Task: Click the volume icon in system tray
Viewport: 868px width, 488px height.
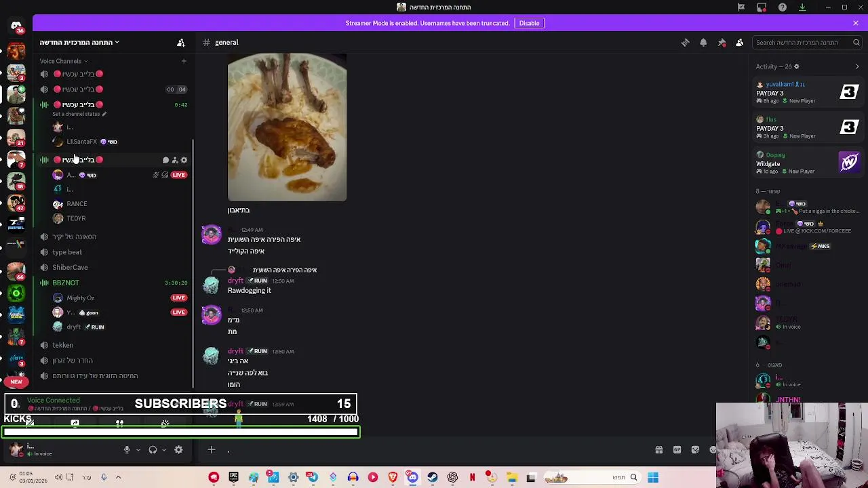Action: (58, 477)
